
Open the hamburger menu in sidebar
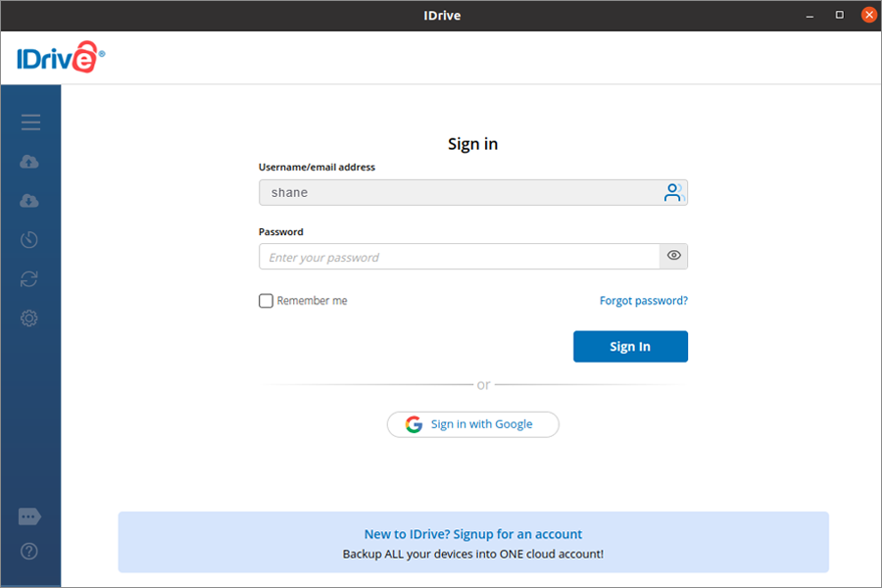click(x=30, y=122)
